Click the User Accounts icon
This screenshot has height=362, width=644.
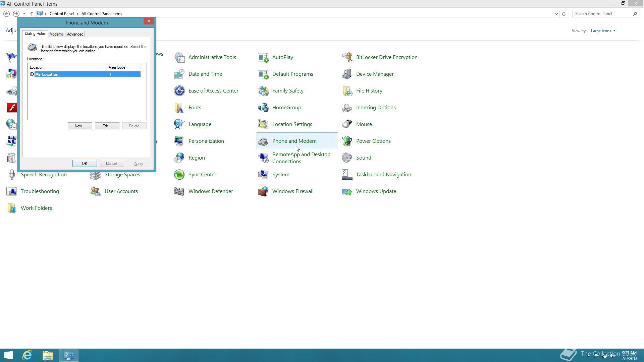pyautogui.click(x=96, y=191)
